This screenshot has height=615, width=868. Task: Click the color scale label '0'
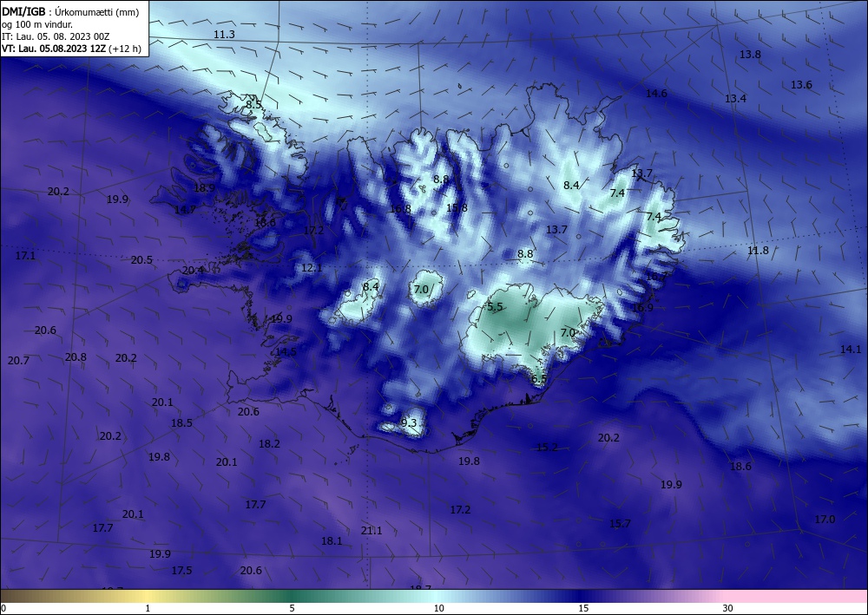(x=3, y=608)
